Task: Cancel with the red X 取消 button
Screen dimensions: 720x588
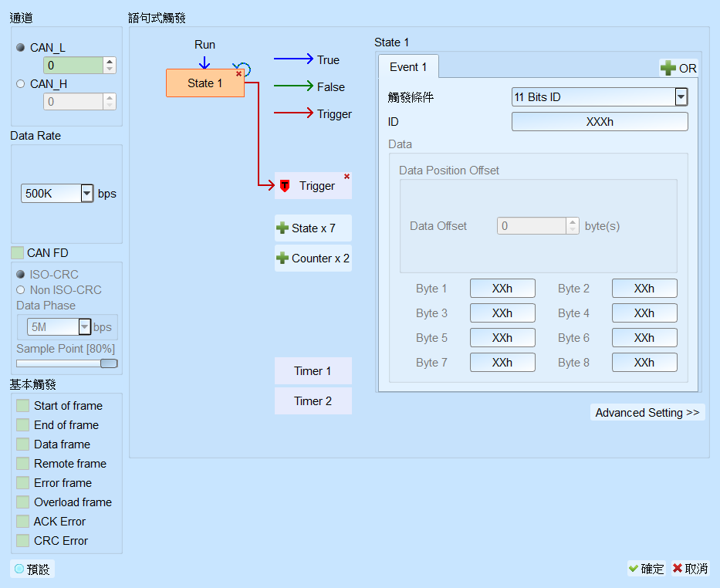Action: click(690, 569)
